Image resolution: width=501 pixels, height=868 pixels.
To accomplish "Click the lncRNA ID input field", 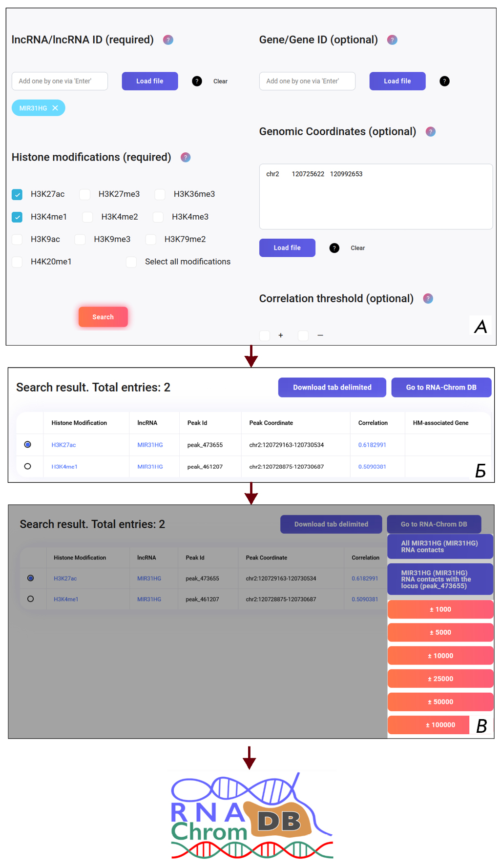I will pyautogui.click(x=60, y=82).
